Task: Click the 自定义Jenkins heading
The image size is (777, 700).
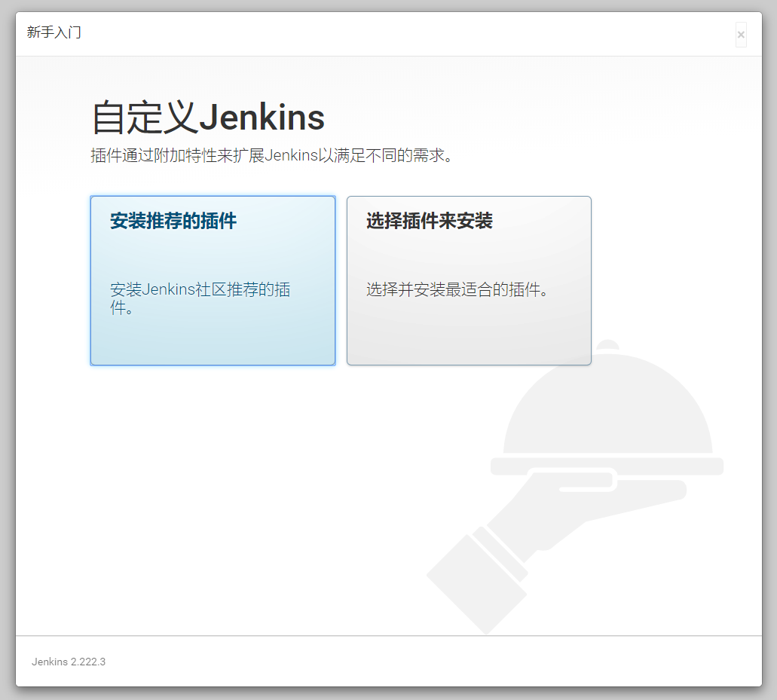Action: [x=208, y=118]
